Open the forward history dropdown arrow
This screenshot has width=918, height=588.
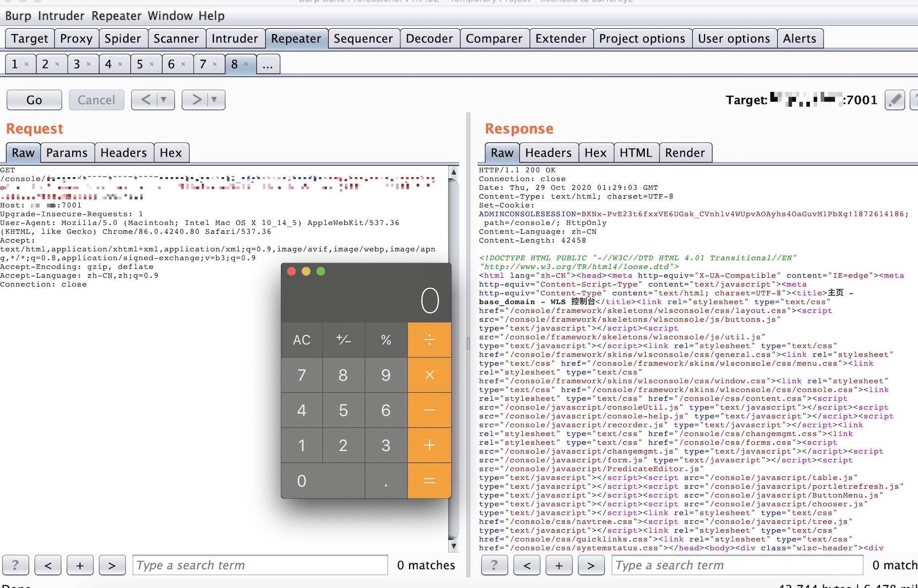215,100
